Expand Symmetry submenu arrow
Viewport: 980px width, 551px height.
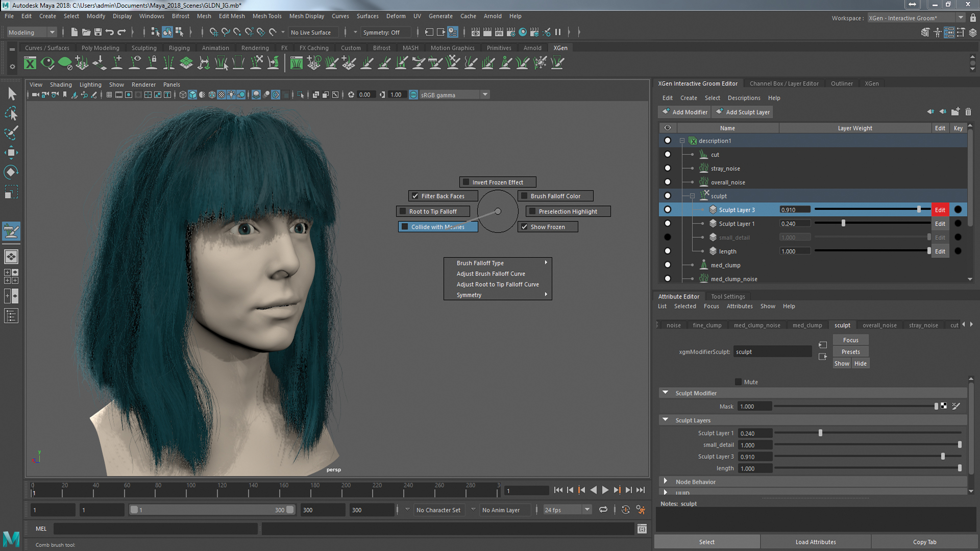click(x=547, y=294)
